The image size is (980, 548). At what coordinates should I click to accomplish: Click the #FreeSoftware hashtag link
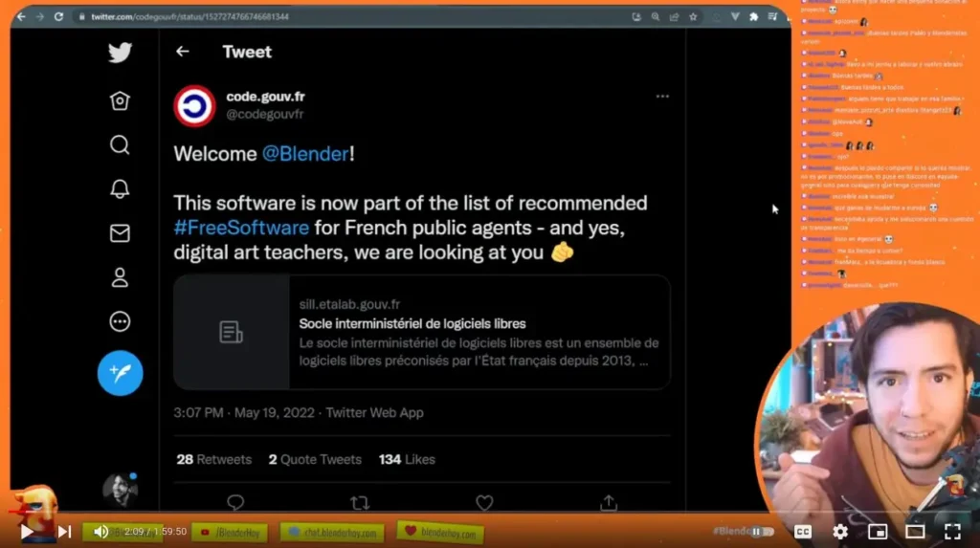[241, 228]
